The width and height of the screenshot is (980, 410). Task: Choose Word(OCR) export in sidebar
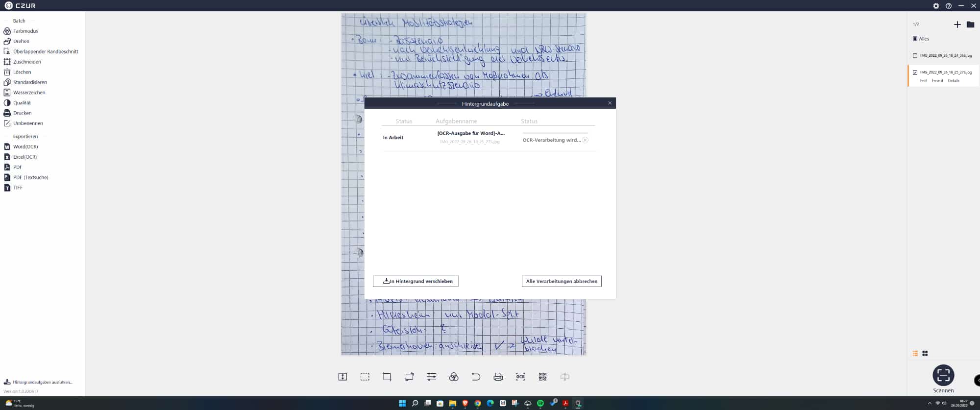point(25,147)
